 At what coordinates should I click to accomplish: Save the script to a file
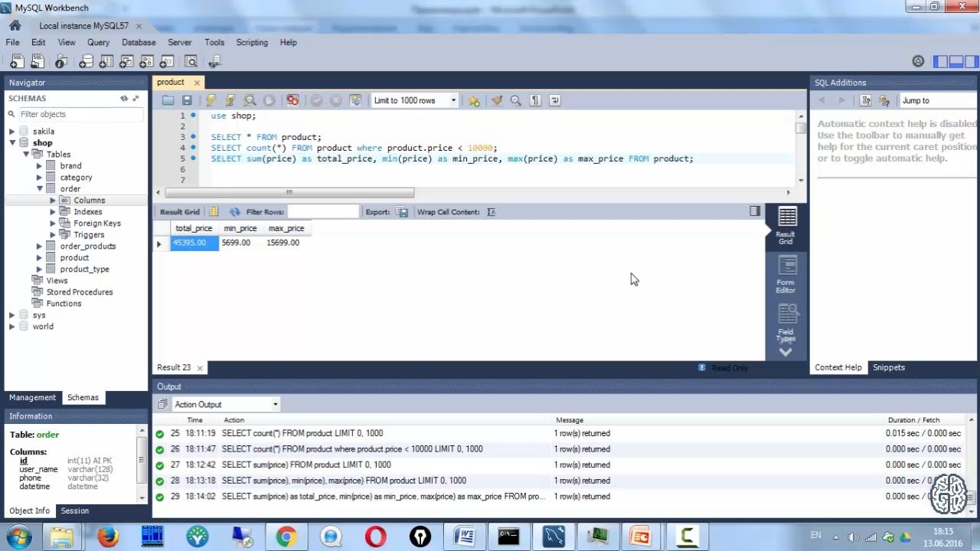(x=187, y=100)
